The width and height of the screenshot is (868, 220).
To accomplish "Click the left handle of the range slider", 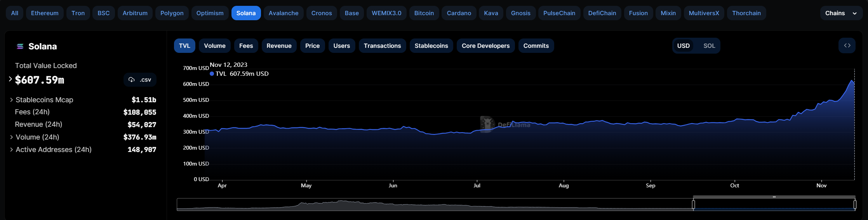I will 693,204.
